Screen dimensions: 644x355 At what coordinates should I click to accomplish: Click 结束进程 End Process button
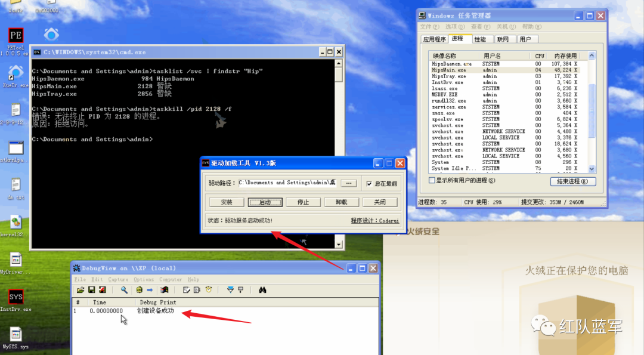pyautogui.click(x=572, y=181)
